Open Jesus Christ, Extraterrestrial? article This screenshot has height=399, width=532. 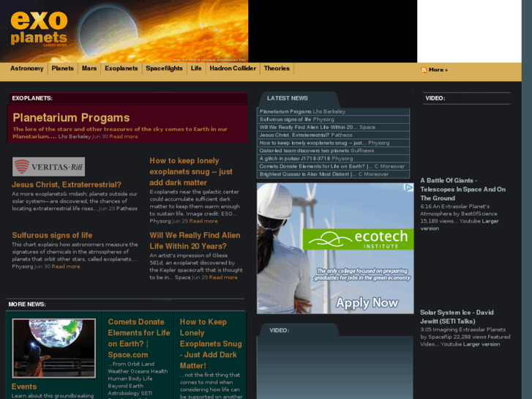67,184
